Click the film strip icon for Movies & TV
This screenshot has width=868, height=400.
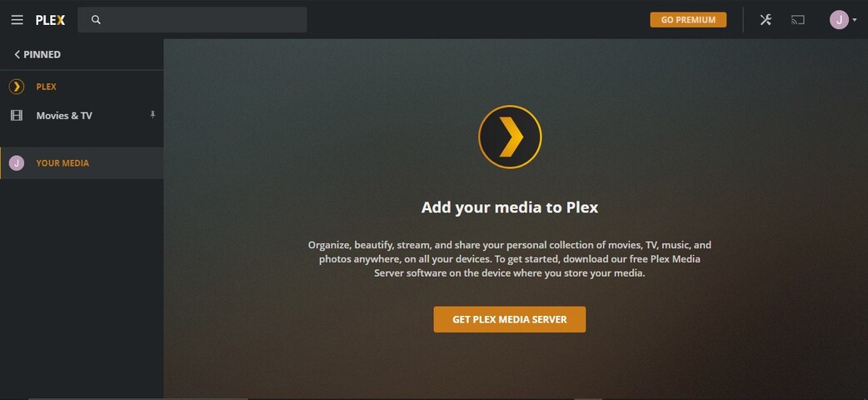[x=17, y=115]
